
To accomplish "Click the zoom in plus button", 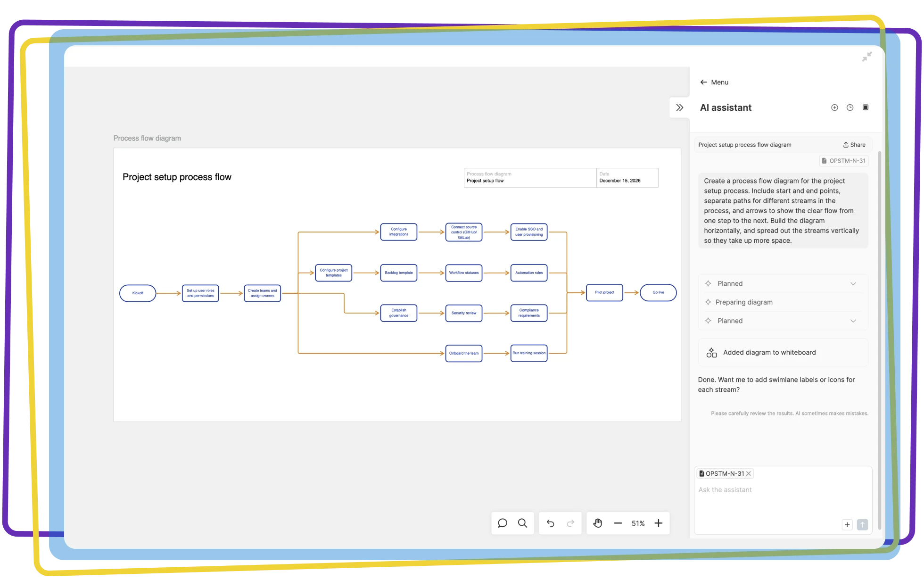I will click(x=659, y=523).
